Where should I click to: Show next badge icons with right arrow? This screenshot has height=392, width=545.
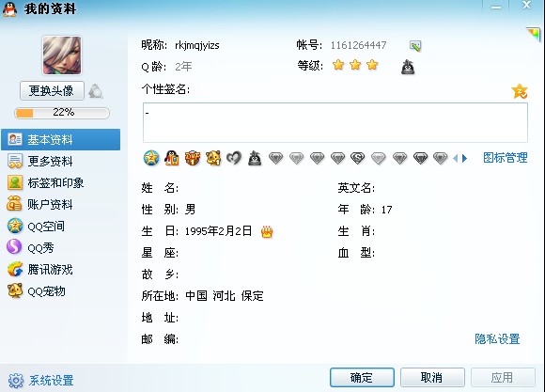click(x=465, y=159)
